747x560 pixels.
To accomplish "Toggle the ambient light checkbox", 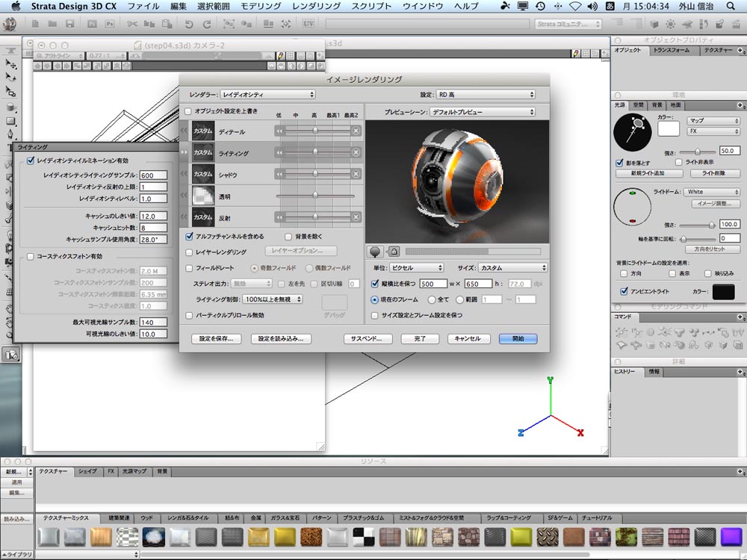I will (624, 291).
